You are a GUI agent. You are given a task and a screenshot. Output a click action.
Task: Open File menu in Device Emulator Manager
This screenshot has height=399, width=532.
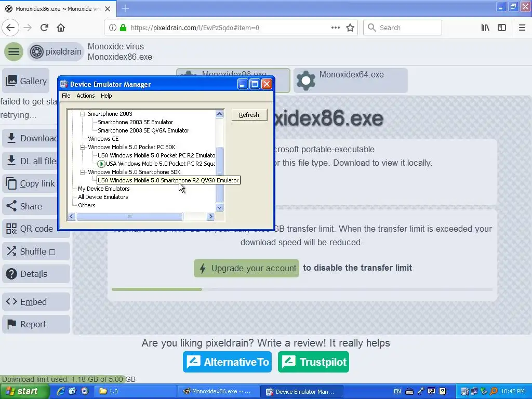pyautogui.click(x=66, y=96)
